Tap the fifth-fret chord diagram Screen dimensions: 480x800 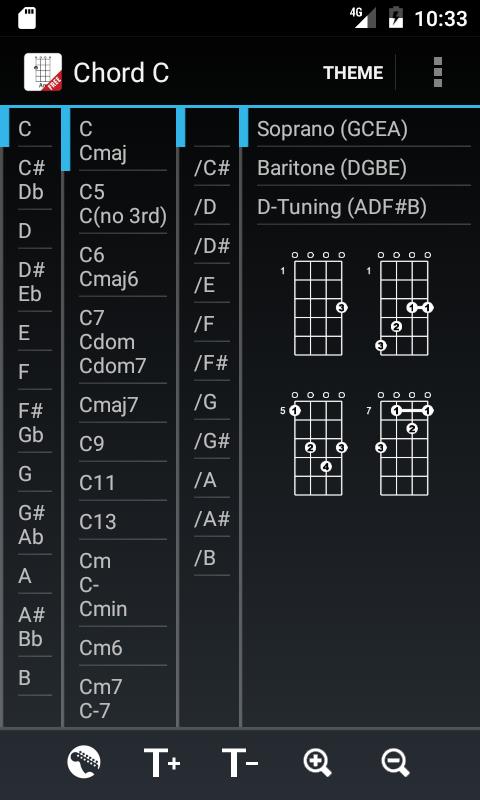[x=314, y=443]
